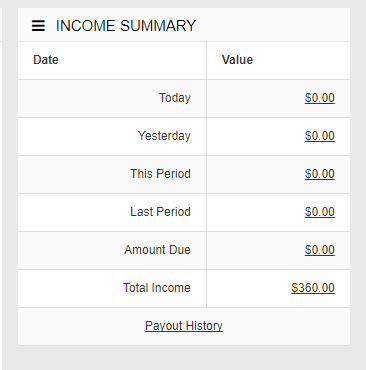Select the This Period row label

pyautogui.click(x=160, y=174)
